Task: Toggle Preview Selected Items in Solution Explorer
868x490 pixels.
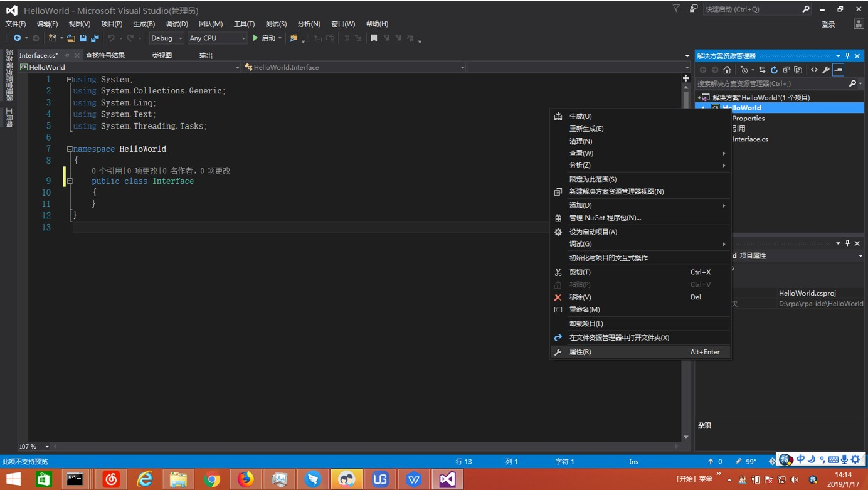Action: pos(839,70)
